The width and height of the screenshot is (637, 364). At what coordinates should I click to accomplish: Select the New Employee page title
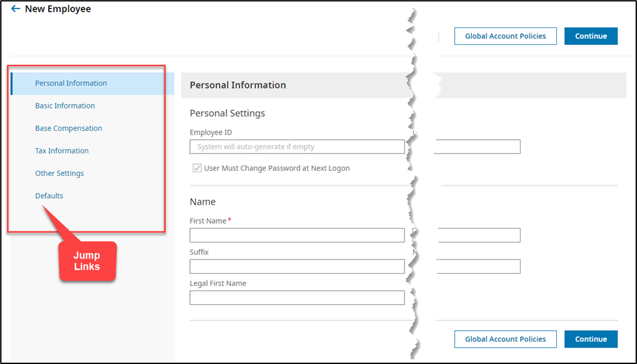click(x=58, y=9)
